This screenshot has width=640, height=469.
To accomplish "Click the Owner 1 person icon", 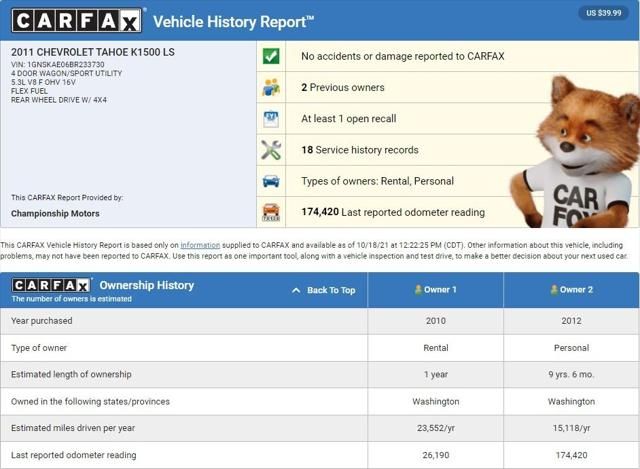I will click(x=418, y=289).
